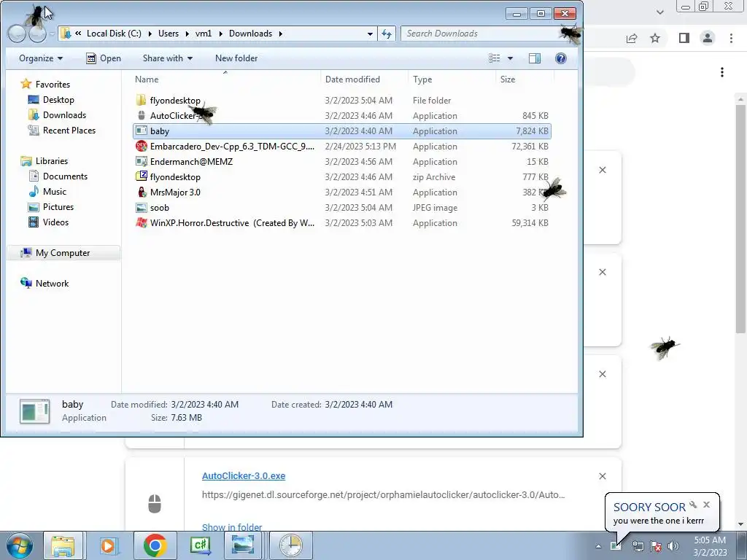The image size is (747, 560).
Task: Expand arrow after Downloads breadcrumb
Action: pyautogui.click(x=280, y=34)
